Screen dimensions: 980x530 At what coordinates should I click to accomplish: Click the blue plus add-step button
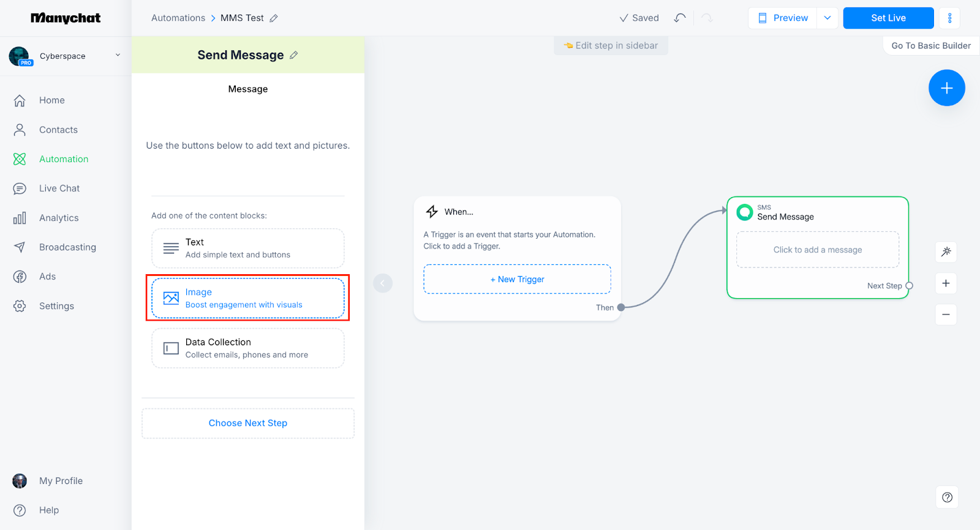[946, 88]
